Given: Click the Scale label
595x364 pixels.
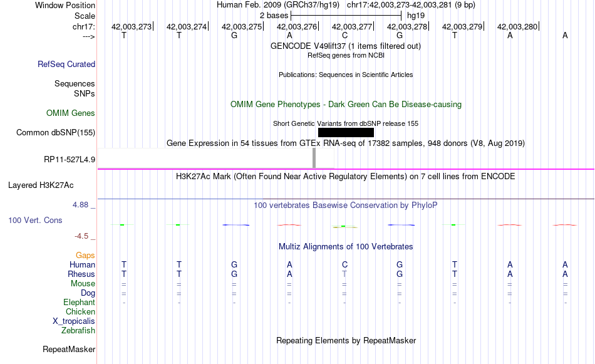Looking at the screenshot, I should pyautogui.click(x=85, y=16).
